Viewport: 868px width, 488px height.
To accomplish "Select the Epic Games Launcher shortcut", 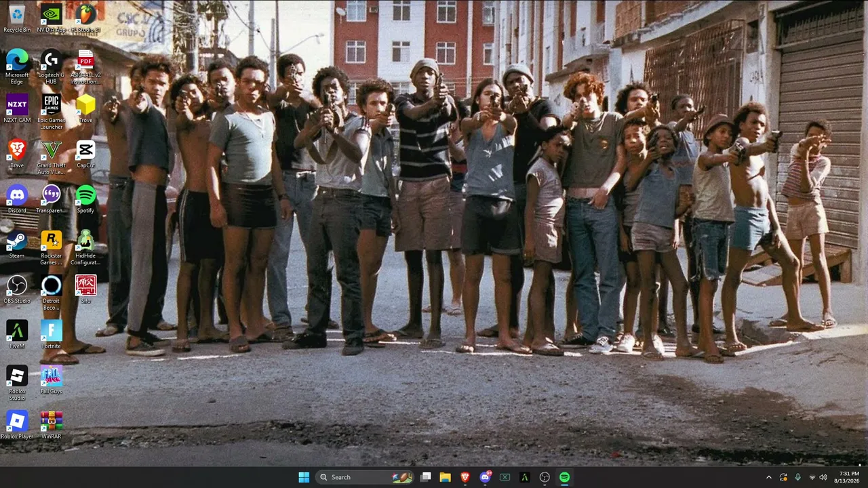I will coord(52,113).
